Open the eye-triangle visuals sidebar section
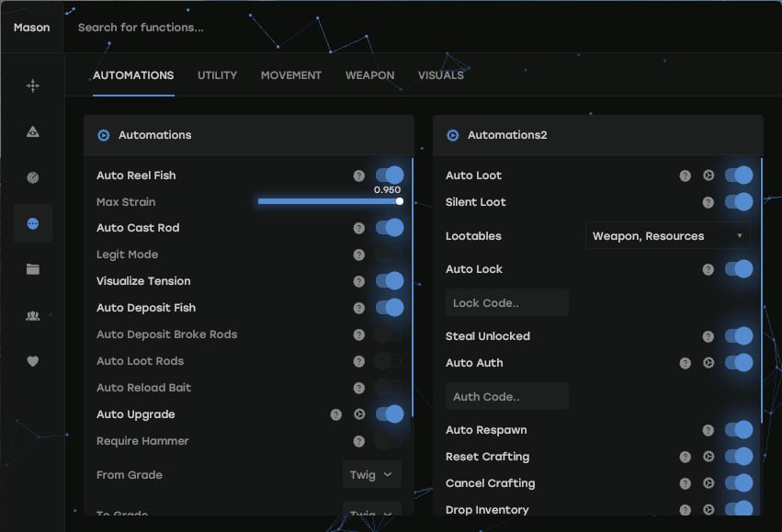Image resolution: width=782 pixels, height=532 pixels. point(33,131)
